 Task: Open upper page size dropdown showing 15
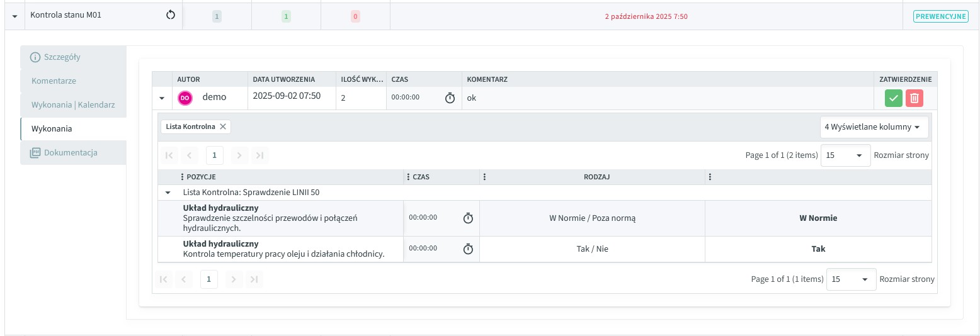point(845,155)
